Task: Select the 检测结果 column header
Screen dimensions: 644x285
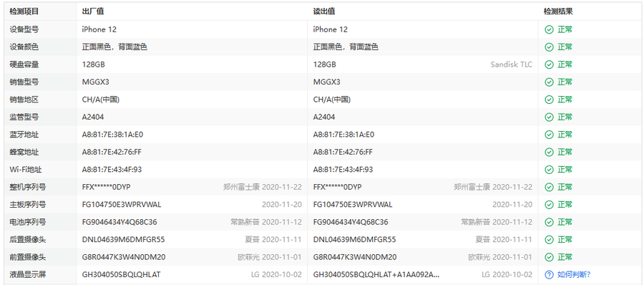Action: (558, 11)
